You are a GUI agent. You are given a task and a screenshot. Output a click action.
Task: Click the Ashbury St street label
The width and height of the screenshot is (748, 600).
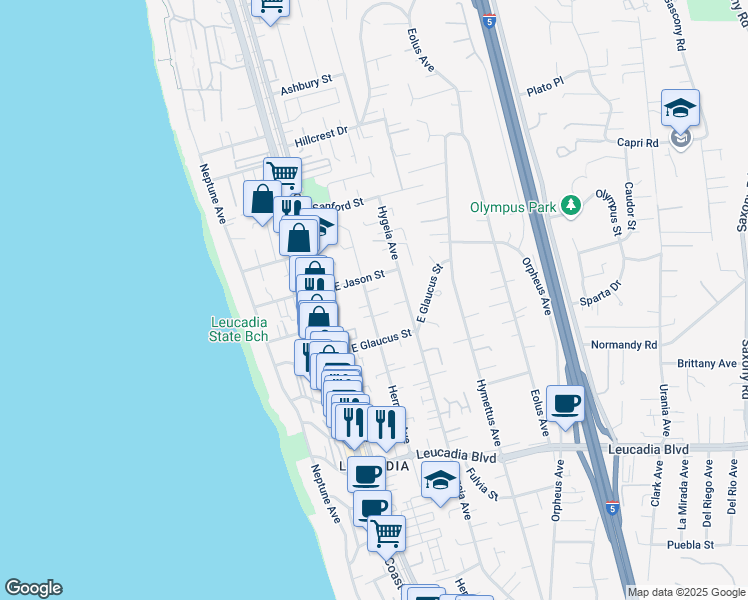click(306, 84)
